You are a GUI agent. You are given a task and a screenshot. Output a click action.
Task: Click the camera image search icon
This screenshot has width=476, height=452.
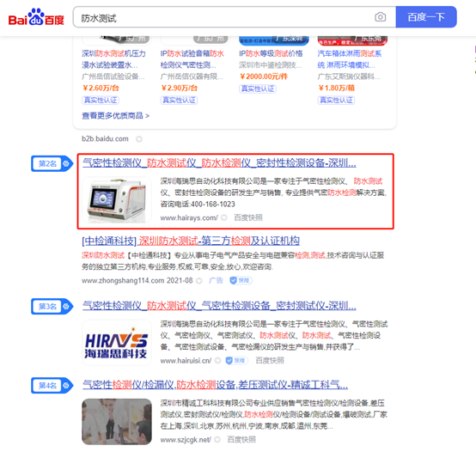tap(380, 17)
